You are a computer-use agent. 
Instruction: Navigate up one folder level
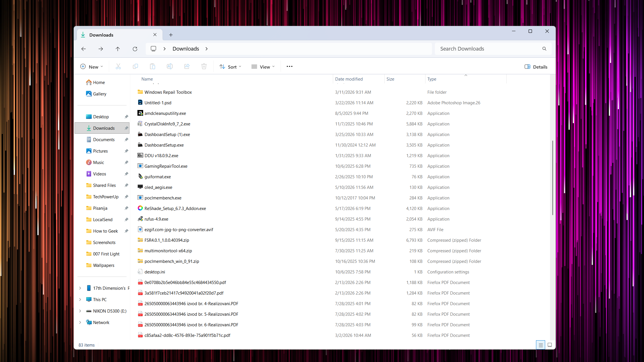click(x=118, y=49)
